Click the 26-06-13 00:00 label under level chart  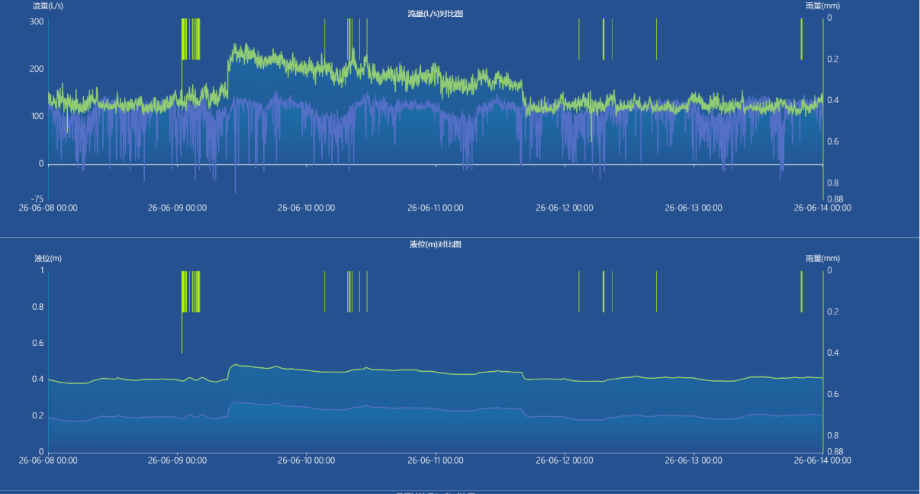pyautogui.click(x=694, y=461)
